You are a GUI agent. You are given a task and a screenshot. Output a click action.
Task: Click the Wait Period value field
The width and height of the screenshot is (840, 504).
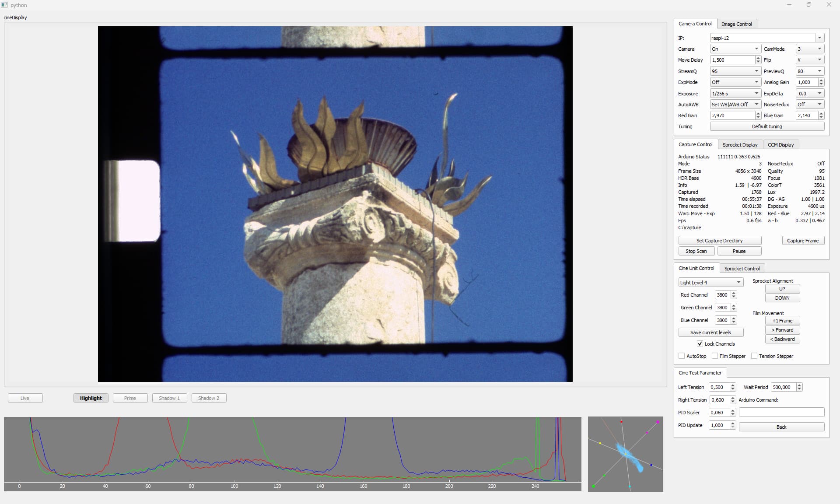point(784,387)
